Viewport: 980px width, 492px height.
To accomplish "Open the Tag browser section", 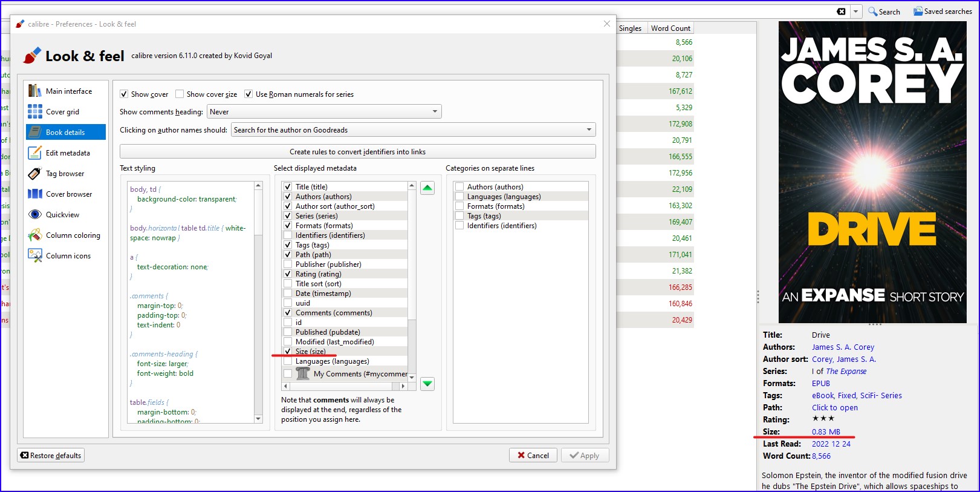I will click(x=66, y=174).
